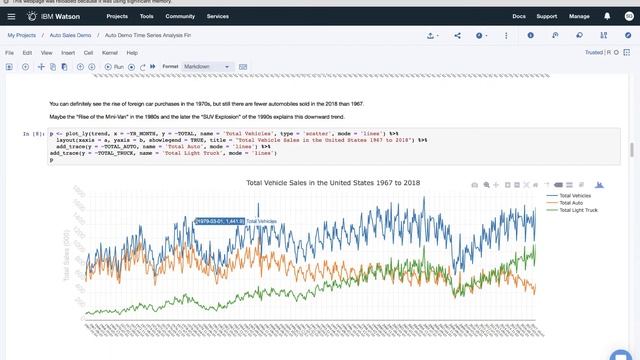The image size is (640, 360).
Task: Click the compass icon in header toolbar
Action: coord(628,36)
